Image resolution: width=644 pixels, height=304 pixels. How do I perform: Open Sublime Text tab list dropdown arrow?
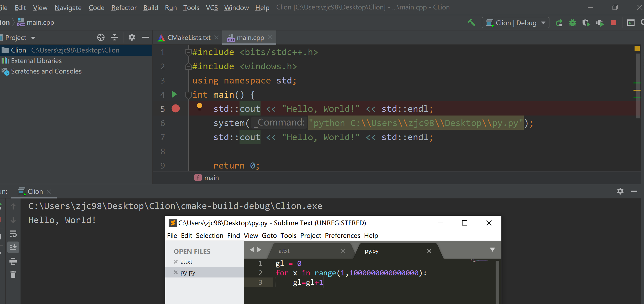[492, 250]
